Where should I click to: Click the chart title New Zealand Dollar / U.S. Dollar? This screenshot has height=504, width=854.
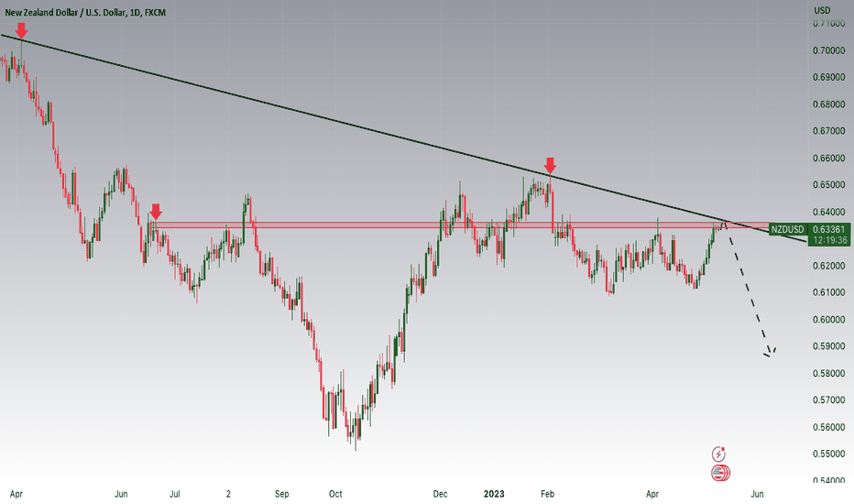(x=65, y=12)
